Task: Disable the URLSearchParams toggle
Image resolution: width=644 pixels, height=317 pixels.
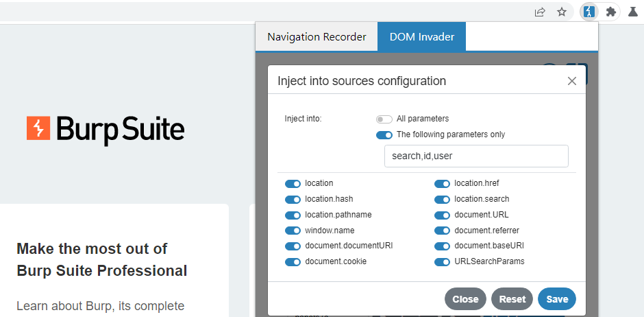Action: [x=442, y=261]
